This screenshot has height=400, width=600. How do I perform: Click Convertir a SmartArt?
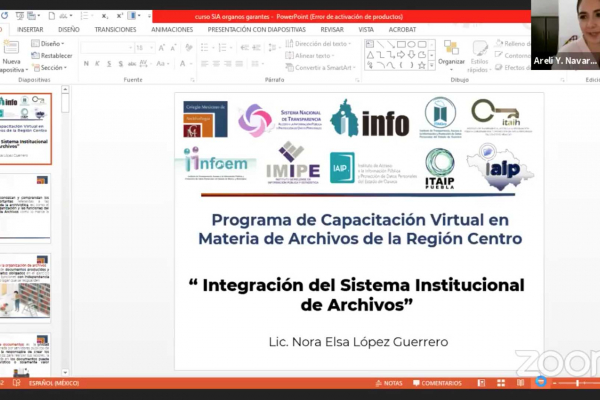321,67
